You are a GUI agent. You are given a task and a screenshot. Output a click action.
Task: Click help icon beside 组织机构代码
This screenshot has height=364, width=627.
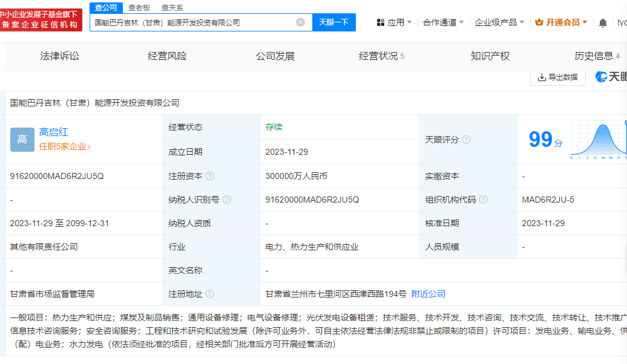[x=483, y=200]
